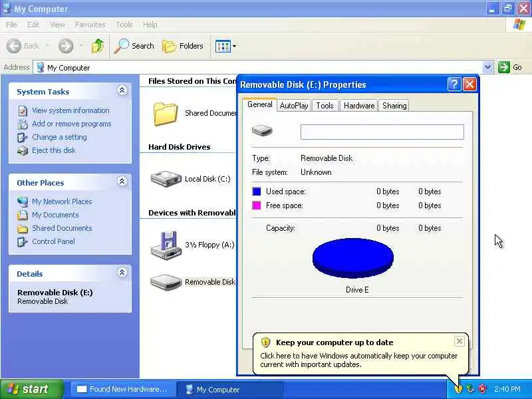
Task: Click the shield icon in update balloon
Action: tap(265, 342)
